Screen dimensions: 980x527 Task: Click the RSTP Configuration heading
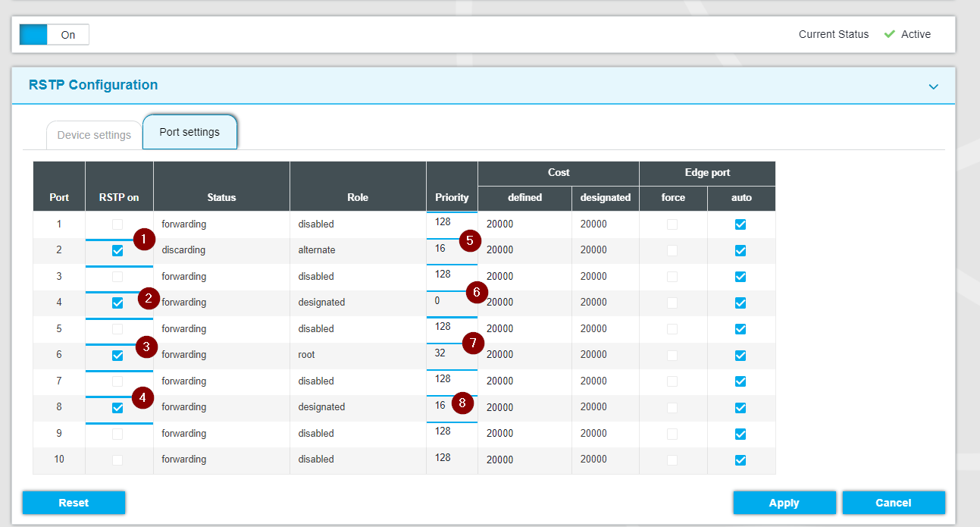tap(93, 85)
